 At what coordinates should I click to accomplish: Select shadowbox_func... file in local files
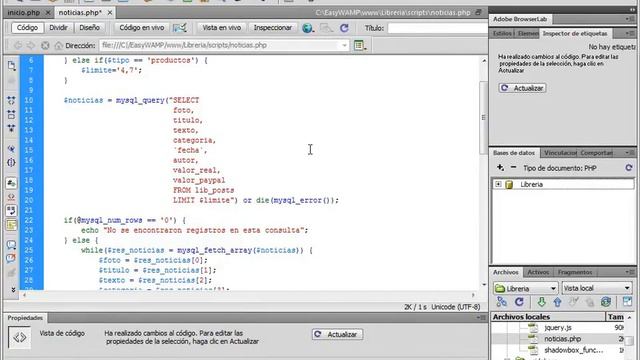[x=573, y=350]
